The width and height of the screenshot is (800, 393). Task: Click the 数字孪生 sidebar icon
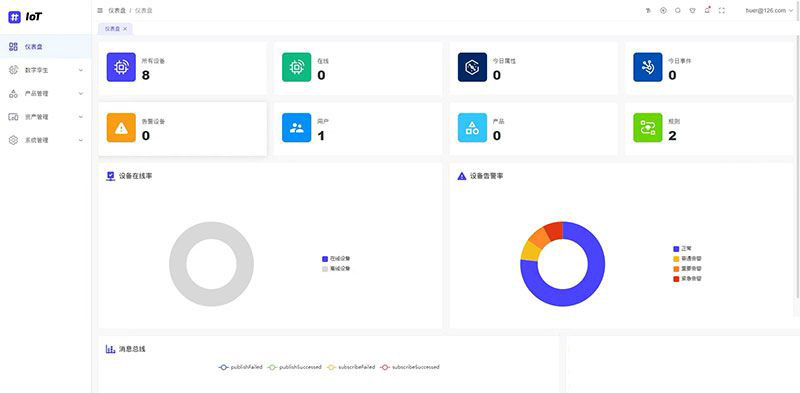tap(14, 70)
